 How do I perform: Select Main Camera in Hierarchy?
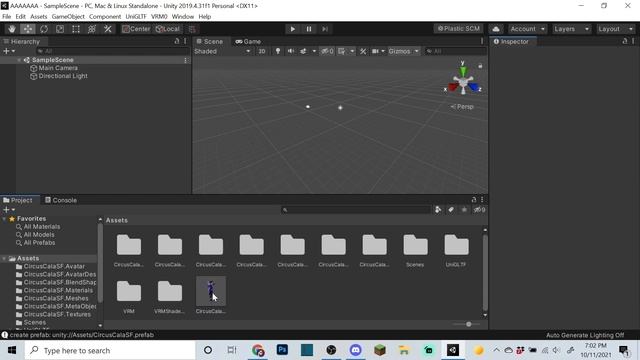tap(58, 68)
